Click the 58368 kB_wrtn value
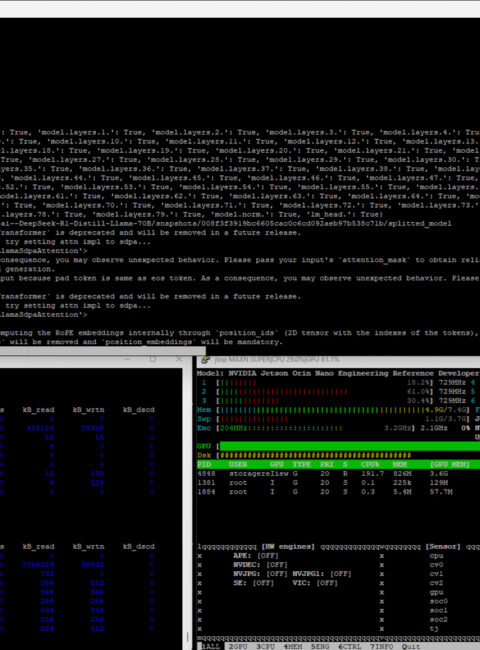Viewport: 480px width, 650px height. pos(92,428)
